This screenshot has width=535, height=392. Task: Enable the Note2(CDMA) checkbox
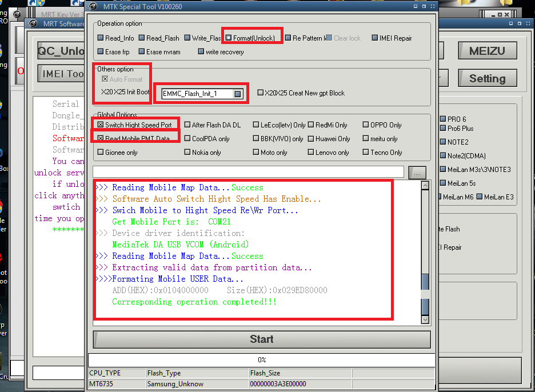click(x=443, y=155)
